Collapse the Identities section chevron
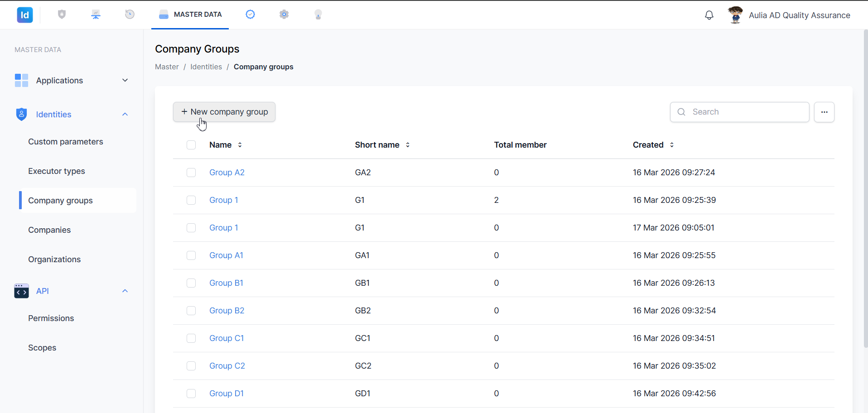The height and width of the screenshot is (413, 868). click(125, 114)
